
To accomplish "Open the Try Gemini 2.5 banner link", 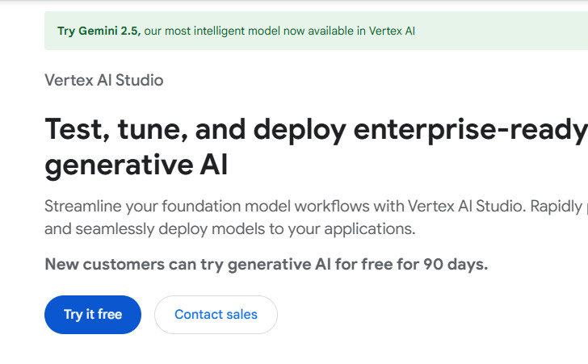I will [99, 31].
